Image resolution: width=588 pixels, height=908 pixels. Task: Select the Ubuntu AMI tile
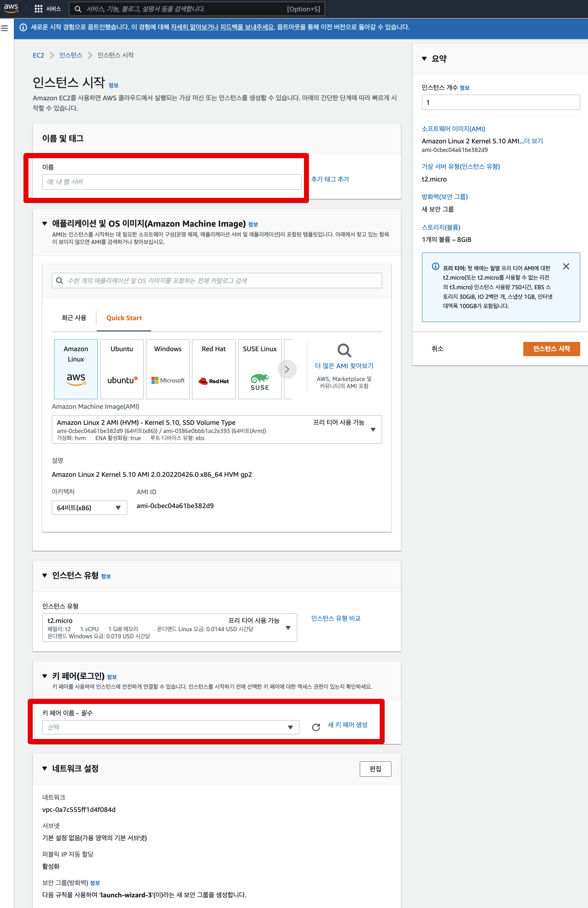coord(122,369)
